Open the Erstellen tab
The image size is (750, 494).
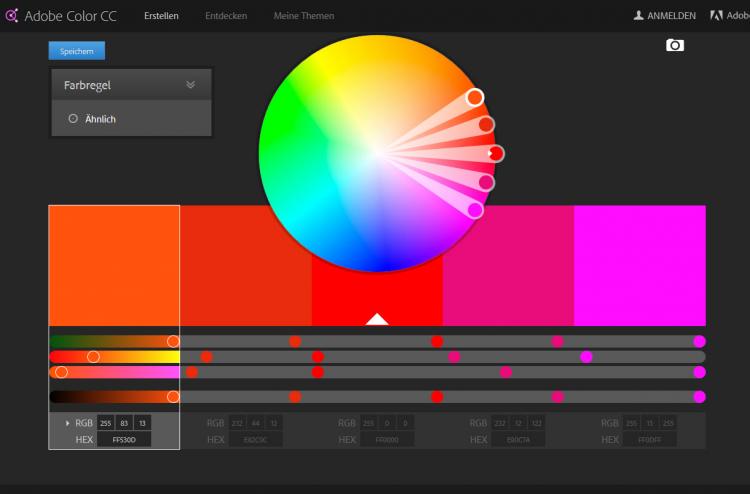pyautogui.click(x=161, y=16)
